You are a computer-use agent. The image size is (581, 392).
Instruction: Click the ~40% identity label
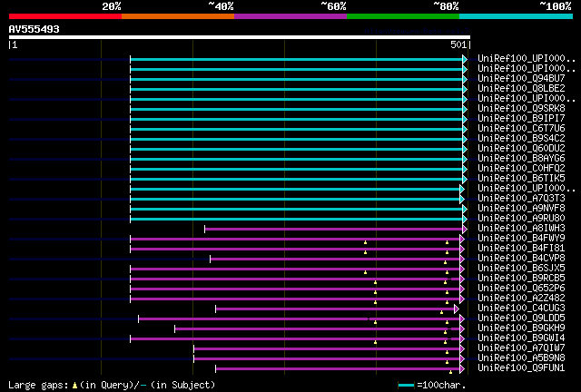221,6
